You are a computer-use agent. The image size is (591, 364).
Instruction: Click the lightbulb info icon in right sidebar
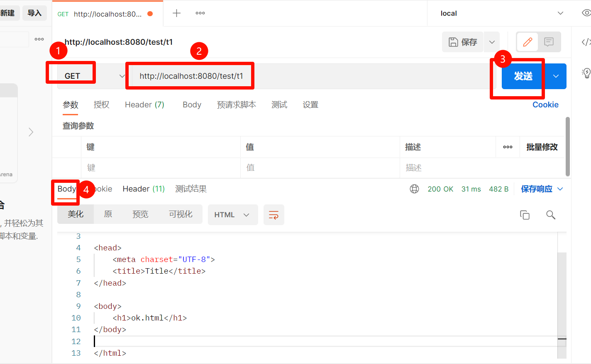[586, 73]
